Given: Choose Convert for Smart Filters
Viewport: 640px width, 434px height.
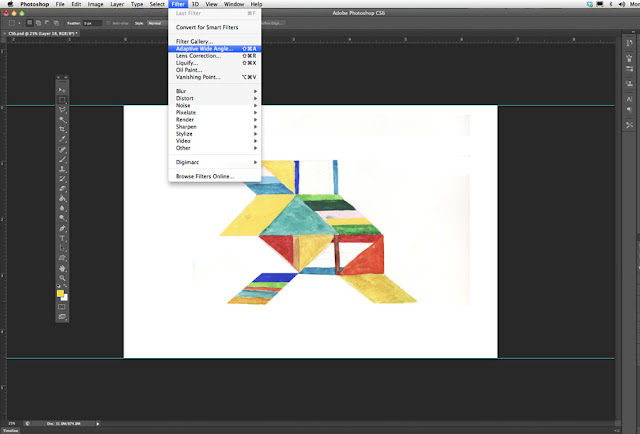Looking at the screenshot, I should (215, 27).
